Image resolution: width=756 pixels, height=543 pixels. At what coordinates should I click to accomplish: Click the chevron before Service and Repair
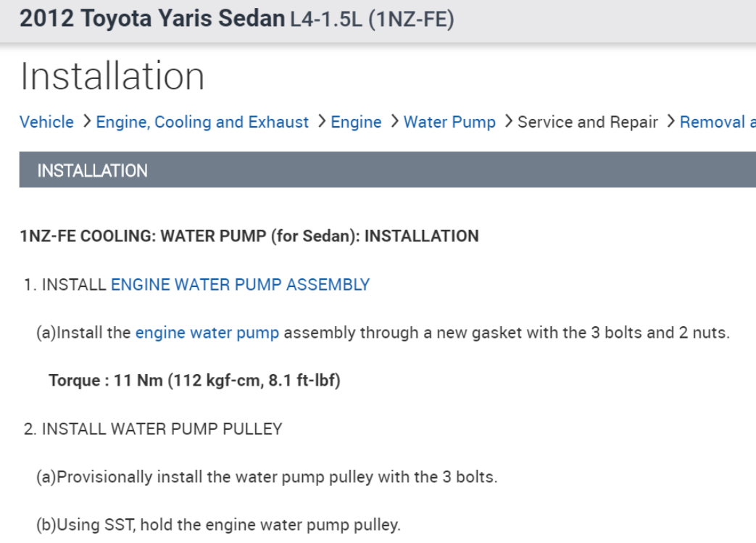(x=507, y=122)
